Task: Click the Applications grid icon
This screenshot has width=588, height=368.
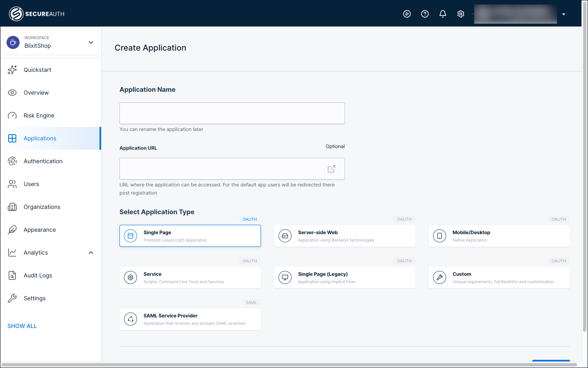Action: click(x=12, y=138)
